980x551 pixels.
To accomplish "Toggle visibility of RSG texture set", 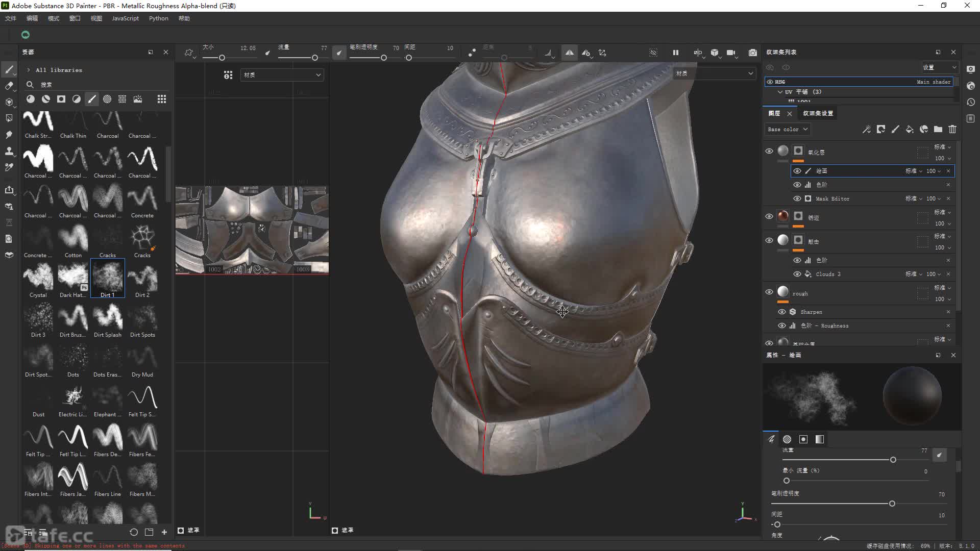I will pos(770,82).
